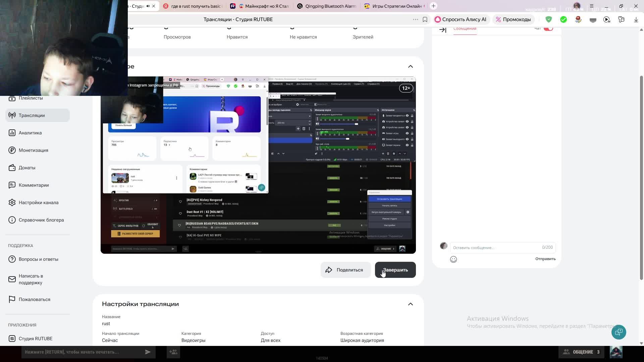Click the 'Зрителей' stat label
The image size is (644, 362).
(x=363, y=37)
